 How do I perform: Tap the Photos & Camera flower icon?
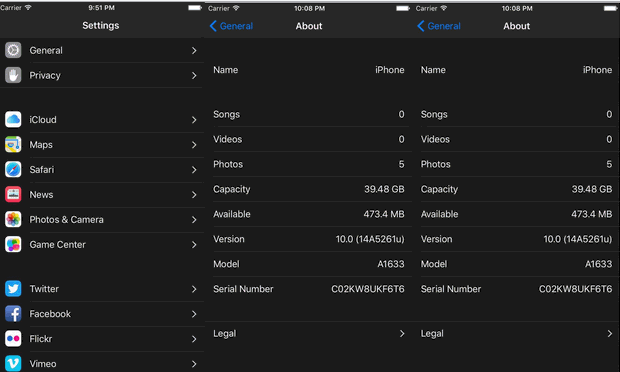click(x=13, y=219)
